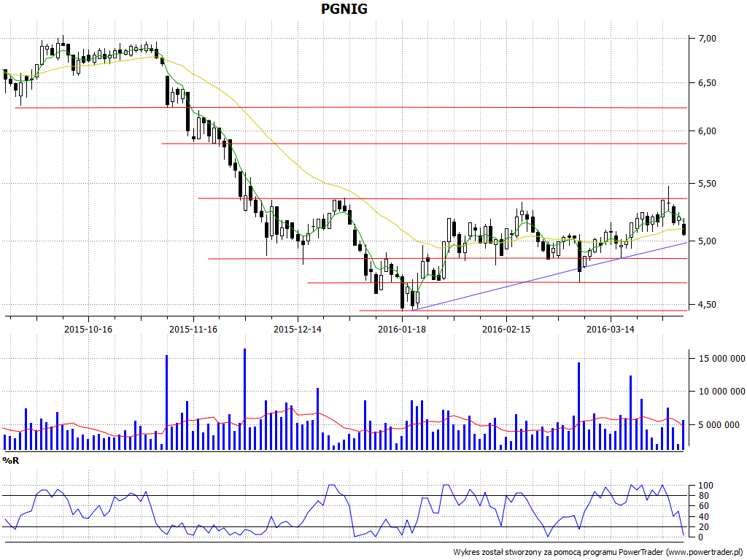Click the 40 label on %R axis
Screen dimensions: 747x560
coord(704,517)
